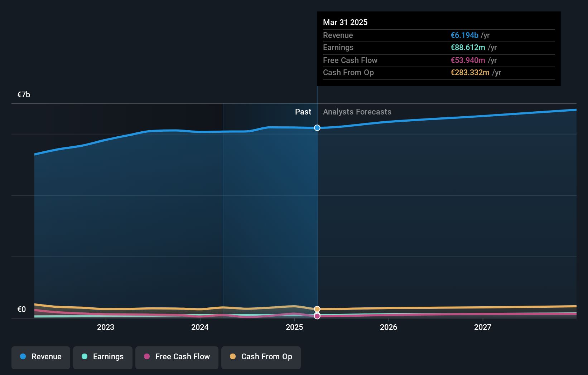Click the pink Free Cash Flow legend dot
The image size is (588, 375).
click(147, 357)
